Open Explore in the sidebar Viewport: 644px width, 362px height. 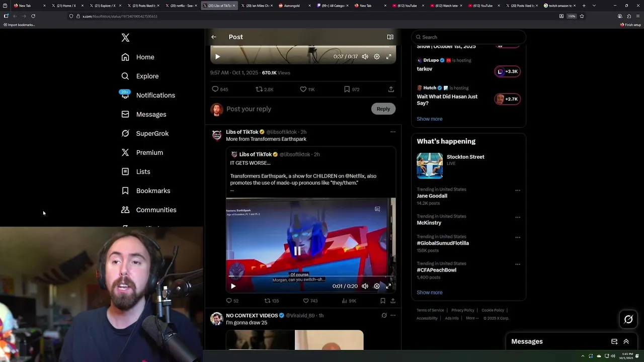[140, 76]
